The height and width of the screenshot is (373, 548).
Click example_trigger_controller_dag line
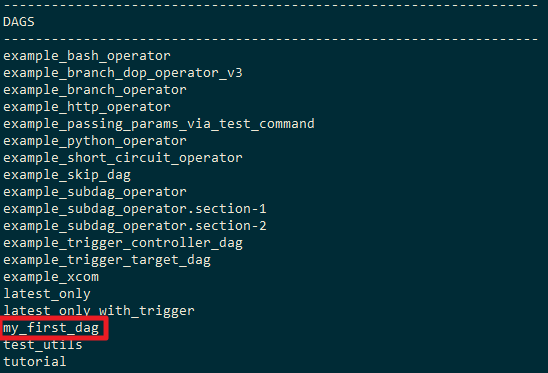[x=123, y=243]
